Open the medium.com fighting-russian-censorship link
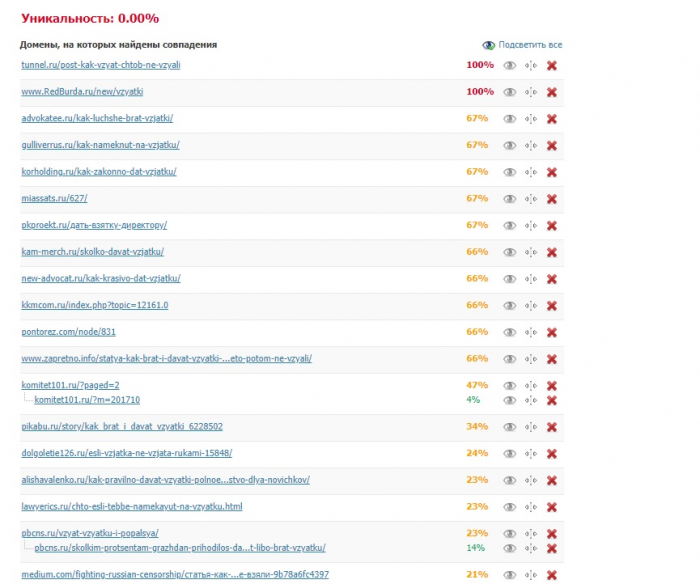 point(175,574)
